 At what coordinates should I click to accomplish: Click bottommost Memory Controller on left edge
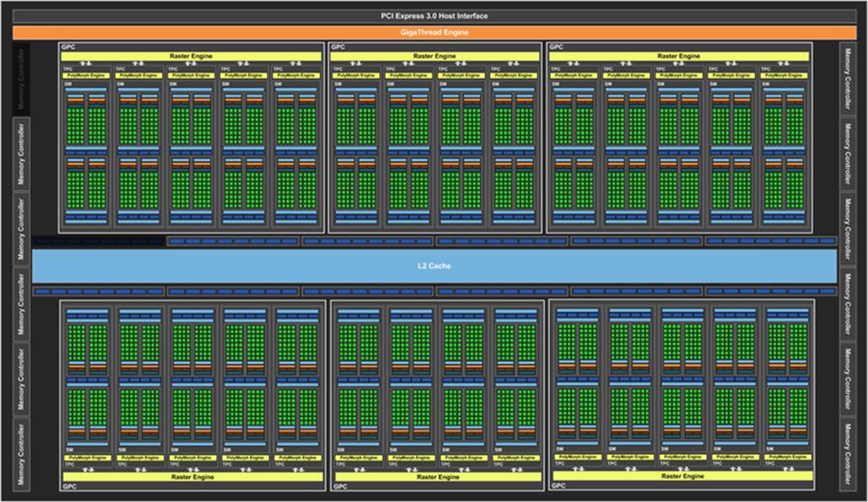21,455
